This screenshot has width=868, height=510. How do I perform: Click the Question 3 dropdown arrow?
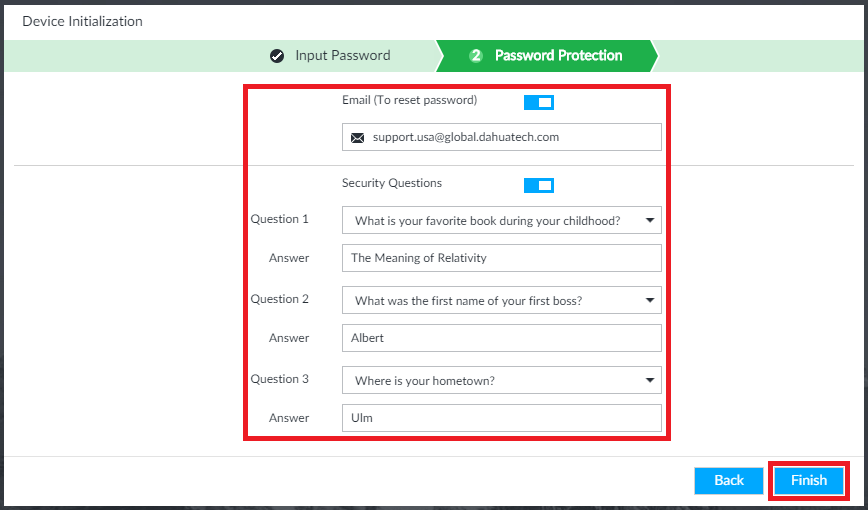650,380
